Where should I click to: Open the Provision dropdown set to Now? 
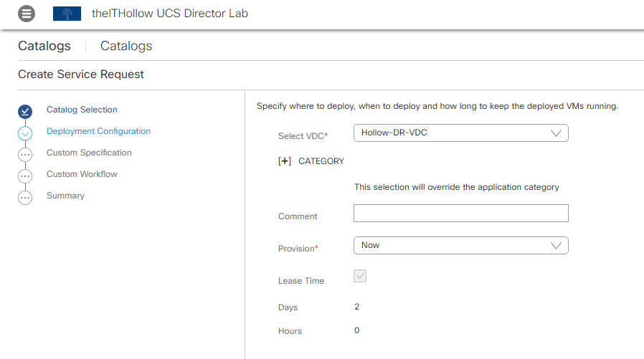pyautogui.click(x=460, y=246)
